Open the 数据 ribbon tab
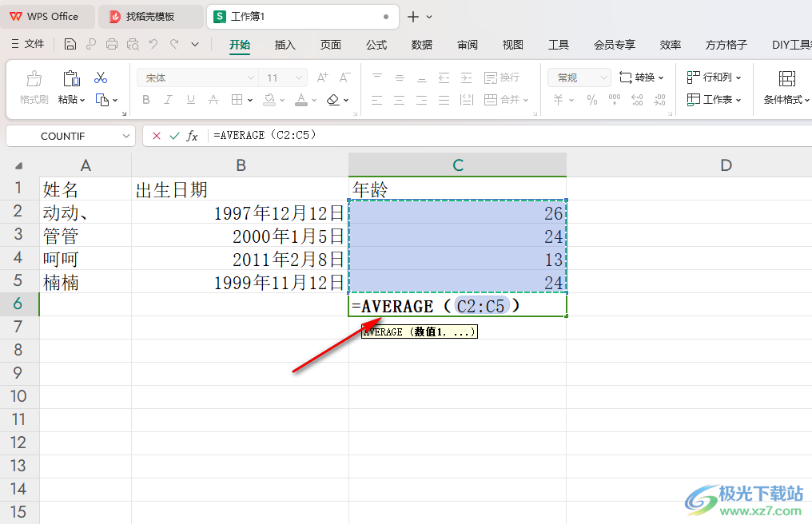This screenshot has width=812, height=524. coord(421,45)
